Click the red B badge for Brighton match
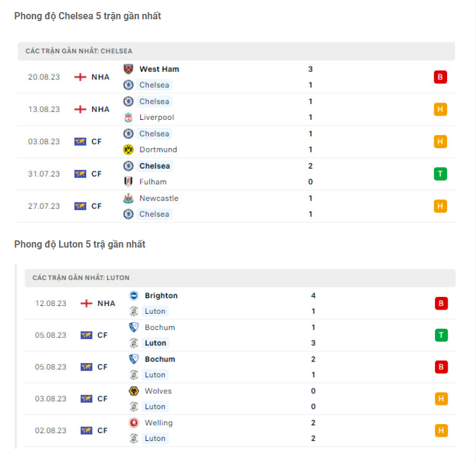This screenshot has height=462, width=476. point(441,304)
